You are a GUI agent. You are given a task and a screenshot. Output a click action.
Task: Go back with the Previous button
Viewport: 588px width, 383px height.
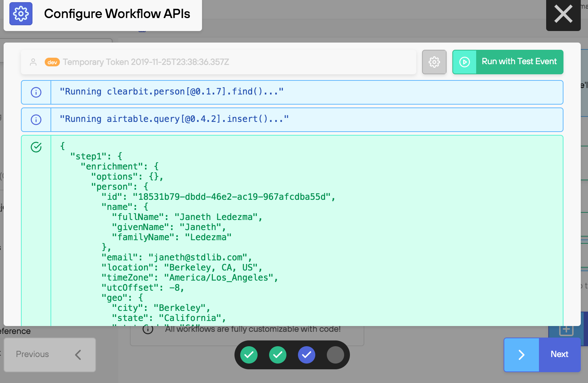(50, 355)
